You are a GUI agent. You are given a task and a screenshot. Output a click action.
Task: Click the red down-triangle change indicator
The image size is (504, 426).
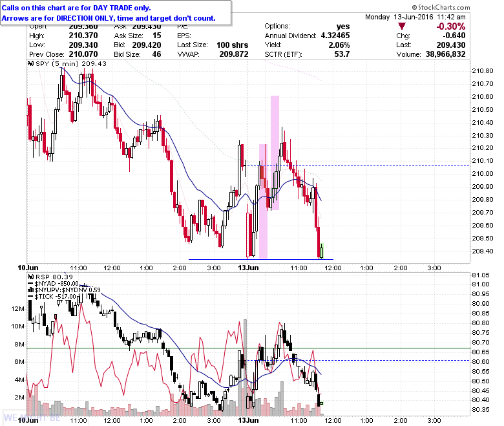point(401,27)
